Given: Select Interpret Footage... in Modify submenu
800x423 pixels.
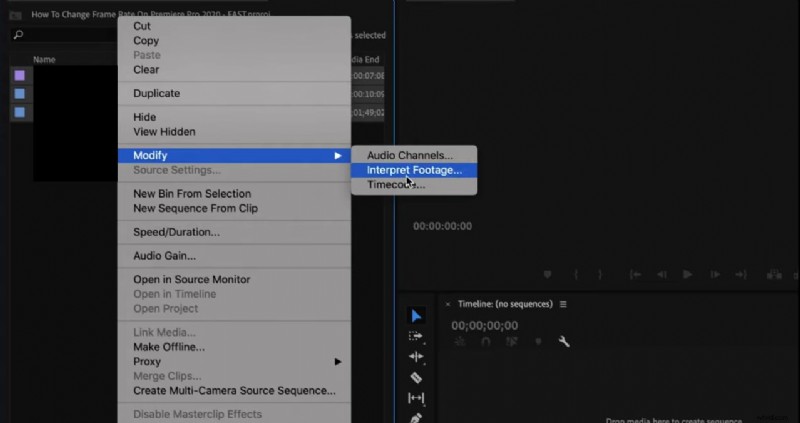Looking at the screenshot, I should 414,170.
